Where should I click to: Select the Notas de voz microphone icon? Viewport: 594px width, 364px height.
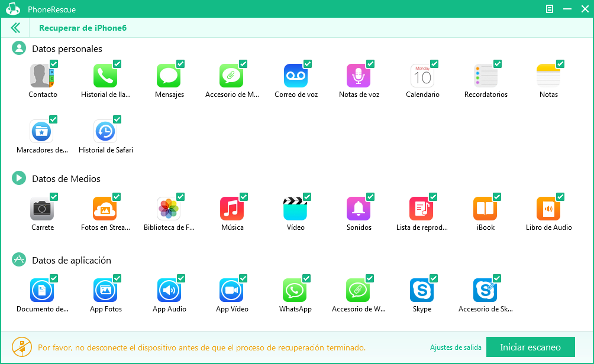[x=359, y=76]
